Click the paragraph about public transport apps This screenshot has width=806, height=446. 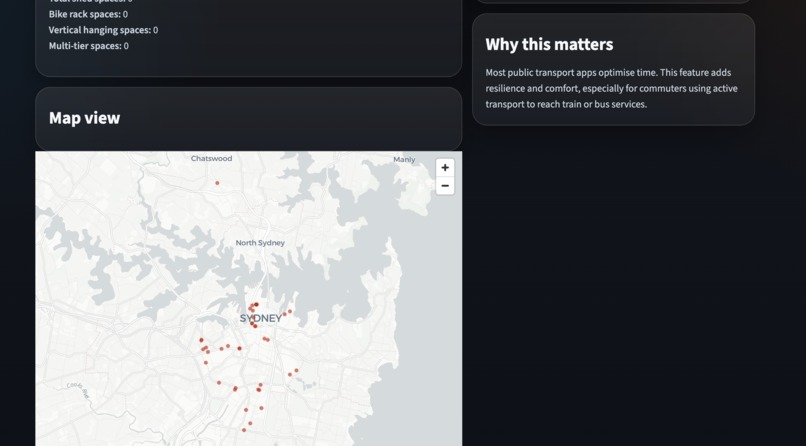[611, 88]
